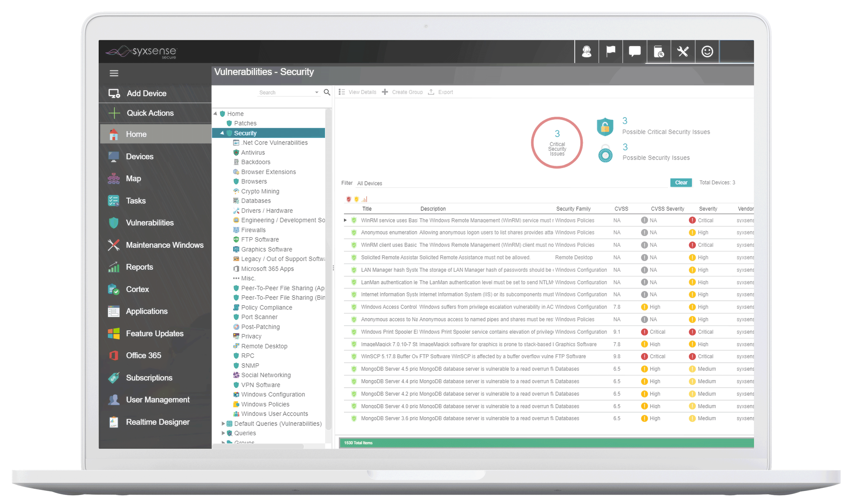Click the search magnifier icon in tree panel
Viewport: 855px width, 504px height.
pyautogui.click(x=327, y=92)
